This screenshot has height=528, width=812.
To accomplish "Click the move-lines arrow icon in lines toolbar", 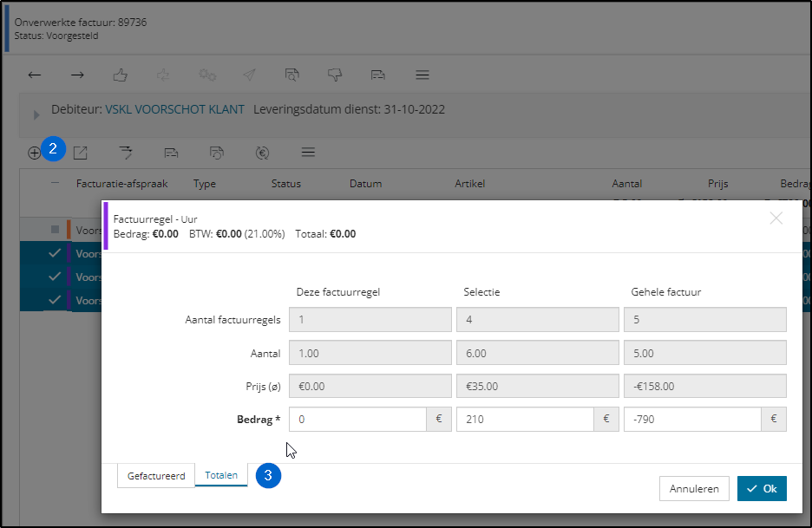I will click(x=126, y=153).
